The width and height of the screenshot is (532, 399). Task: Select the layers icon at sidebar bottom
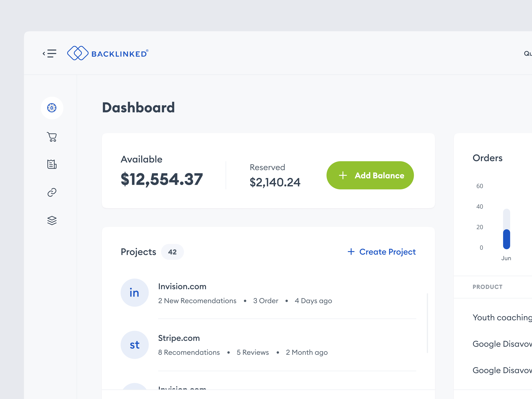coord(52,220)
